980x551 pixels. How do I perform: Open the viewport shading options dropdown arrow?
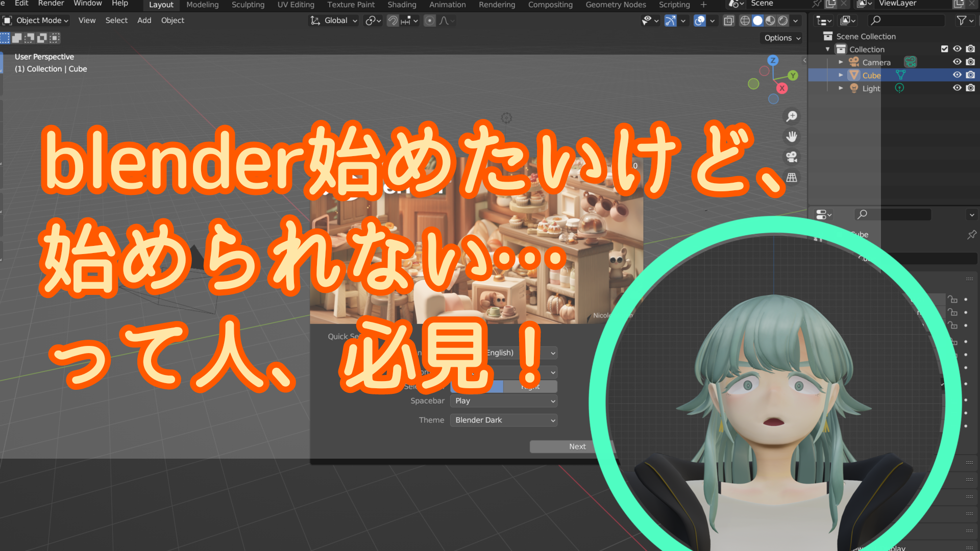795,20
